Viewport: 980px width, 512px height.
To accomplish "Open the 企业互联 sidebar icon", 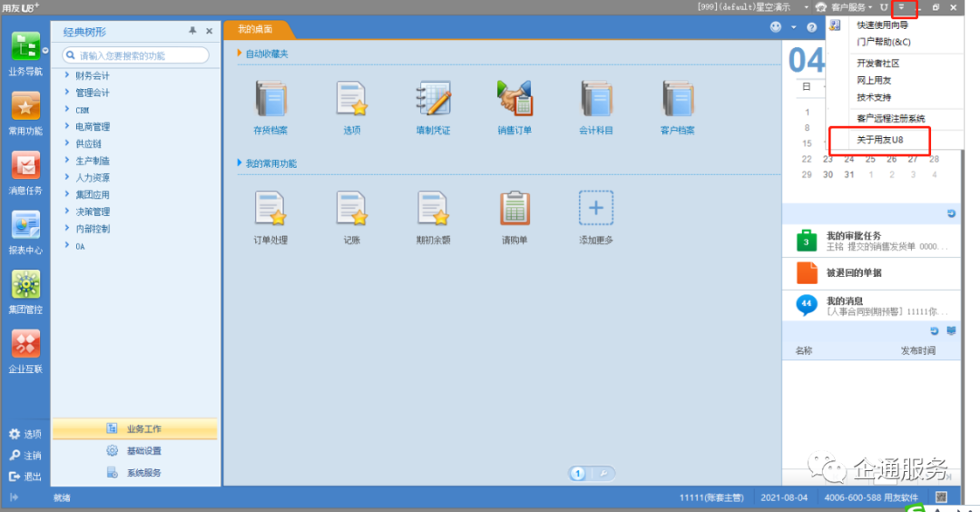I will tap(24, 345).
